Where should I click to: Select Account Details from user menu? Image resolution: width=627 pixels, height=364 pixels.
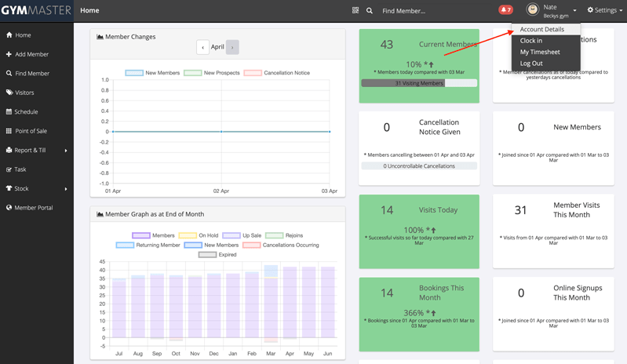[541, 29]
